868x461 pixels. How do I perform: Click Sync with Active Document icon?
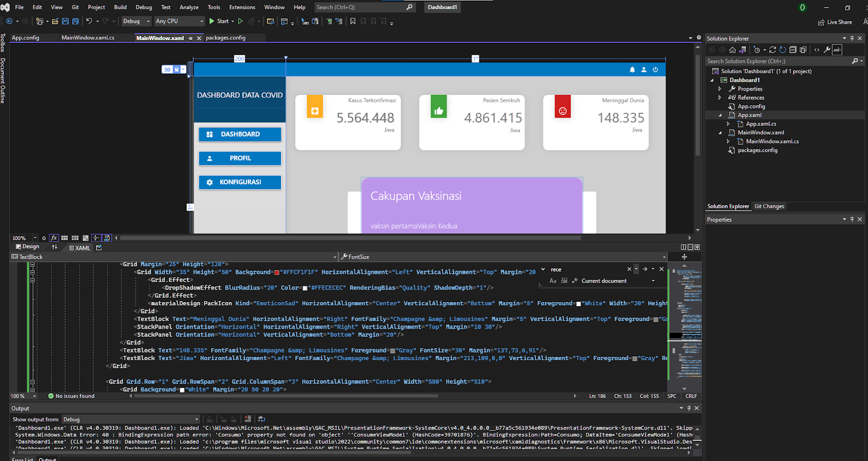pos(773,50)
